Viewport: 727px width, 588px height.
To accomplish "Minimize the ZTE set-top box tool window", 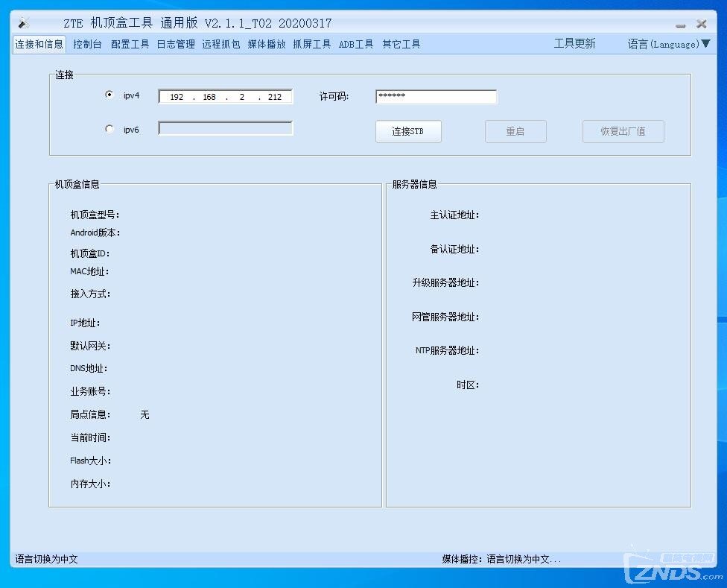I will [x=680, y=25].
